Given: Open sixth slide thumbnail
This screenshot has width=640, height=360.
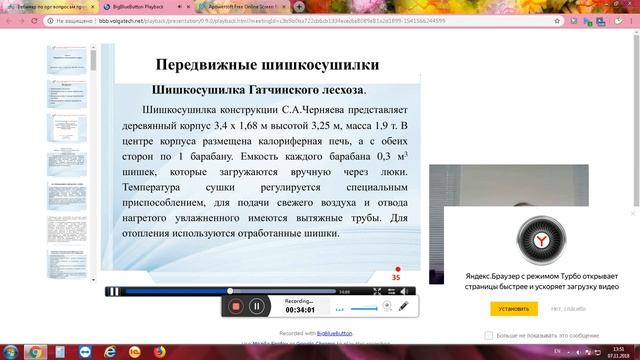Looking at the screenshot, I should point(67,230).
